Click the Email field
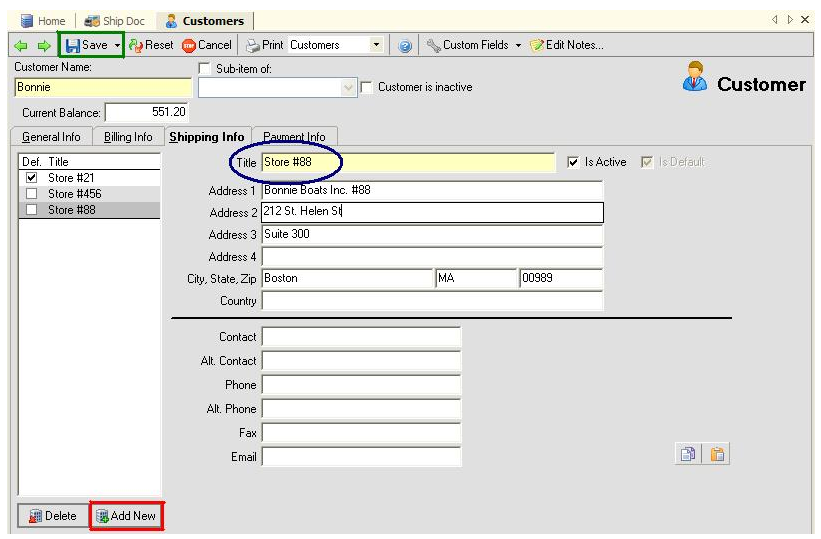Image resolution: width=821 pixels, height=539 pixels. tap(361, 457)
